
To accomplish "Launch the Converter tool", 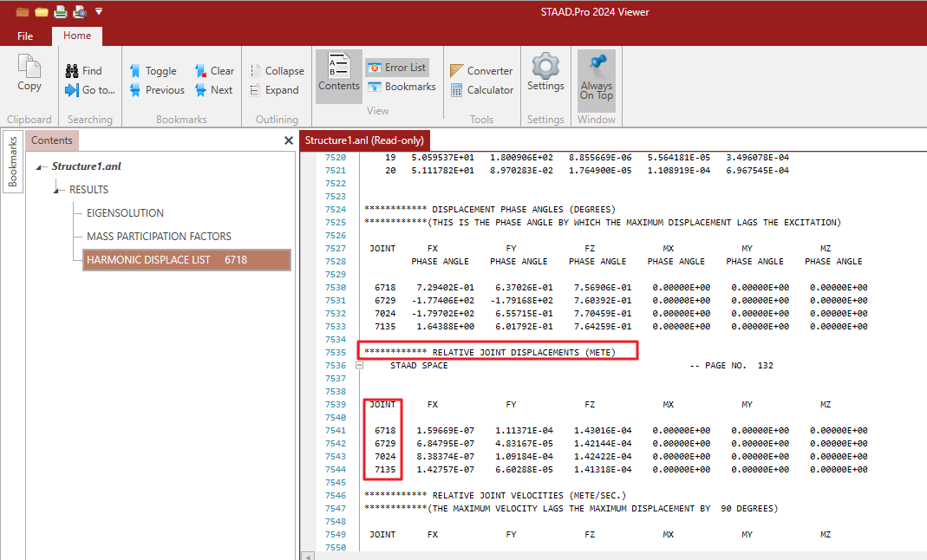I will click(481, 71).
